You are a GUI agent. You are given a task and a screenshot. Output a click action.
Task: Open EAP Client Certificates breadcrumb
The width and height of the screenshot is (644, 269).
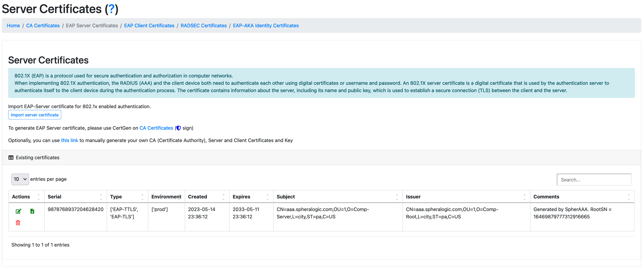pos(149,26)
